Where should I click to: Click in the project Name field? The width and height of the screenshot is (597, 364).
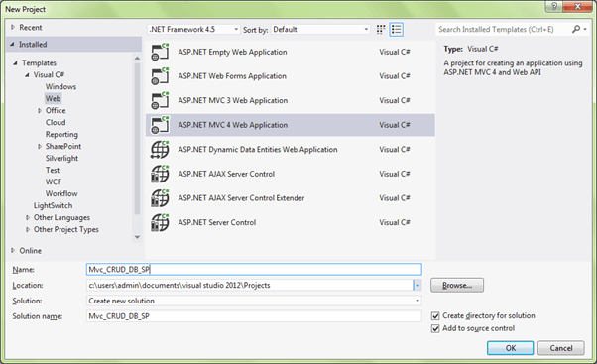254,270
